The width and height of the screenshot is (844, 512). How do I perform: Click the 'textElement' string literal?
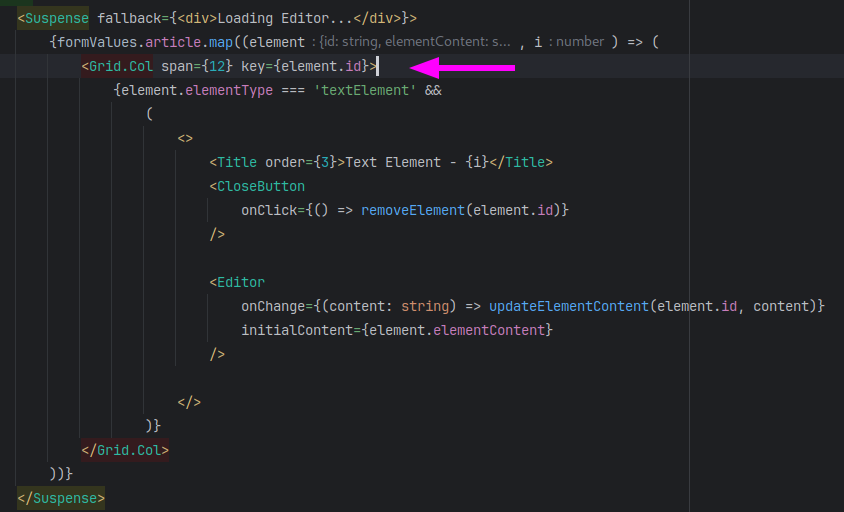(365, 90)
